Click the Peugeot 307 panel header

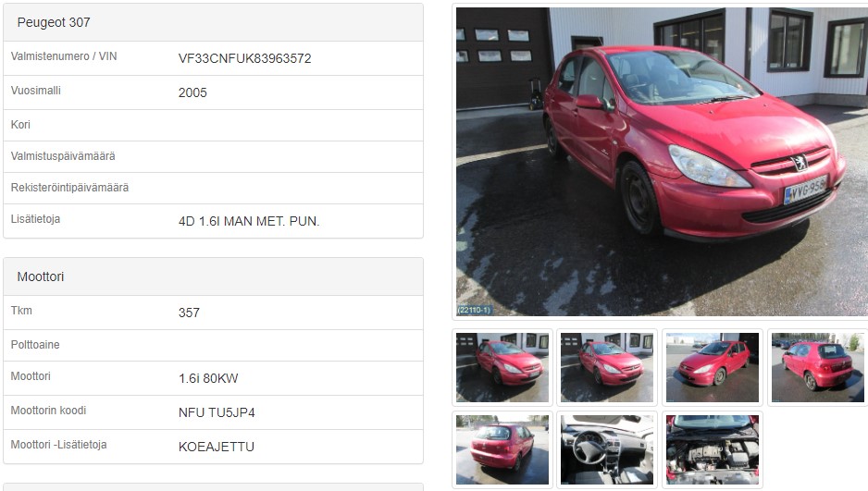click(213, 23)
